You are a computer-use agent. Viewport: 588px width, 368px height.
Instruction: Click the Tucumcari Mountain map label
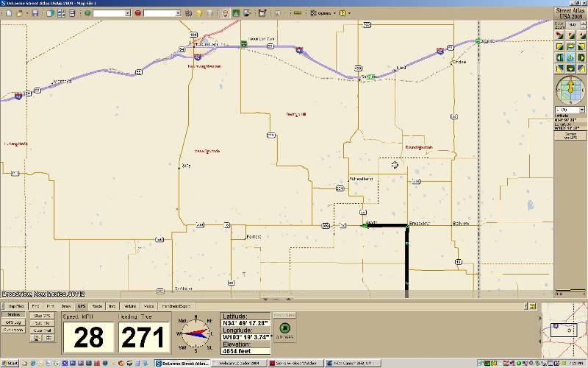coord(204,66)
